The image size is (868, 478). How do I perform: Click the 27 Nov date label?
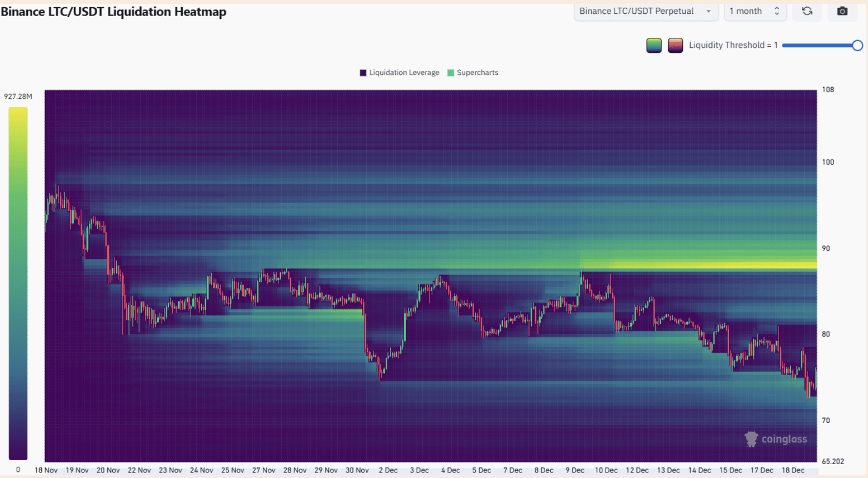264,470
